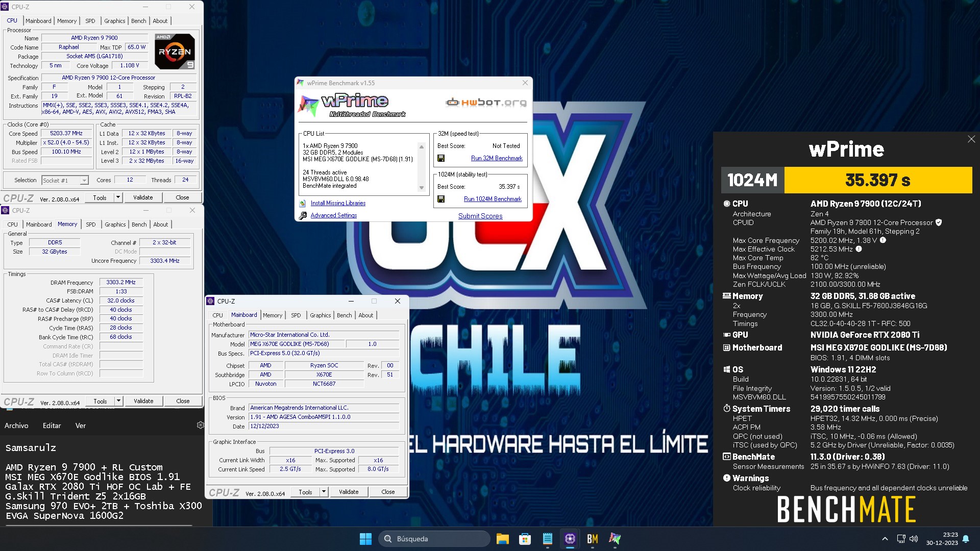
Task: Select Memory tab in Mainboard CPU-Z window
Action: pos(273,315)
